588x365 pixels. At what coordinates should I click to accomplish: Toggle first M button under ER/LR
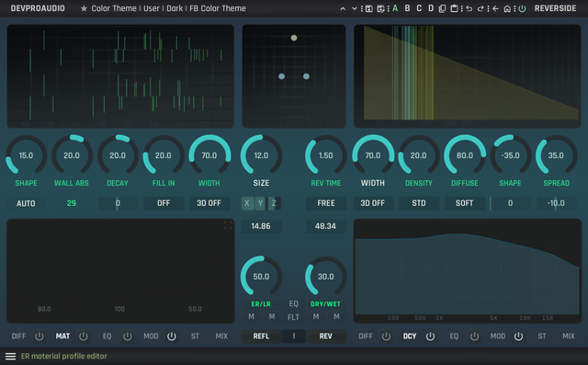251,316
